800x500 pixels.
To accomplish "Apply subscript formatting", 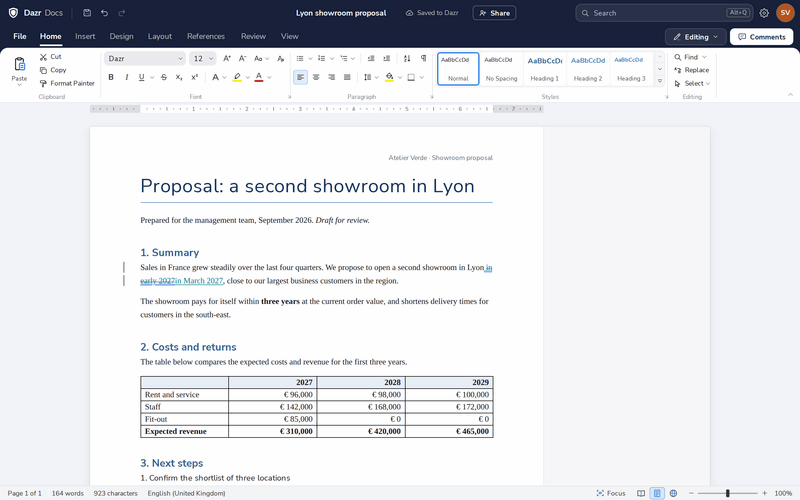I will [x=179, y=77].
